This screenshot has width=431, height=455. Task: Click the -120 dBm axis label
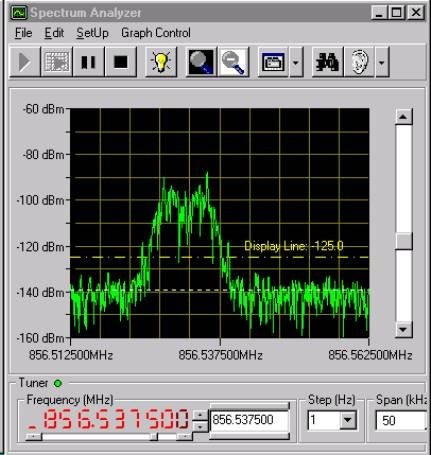pos(40,247)
